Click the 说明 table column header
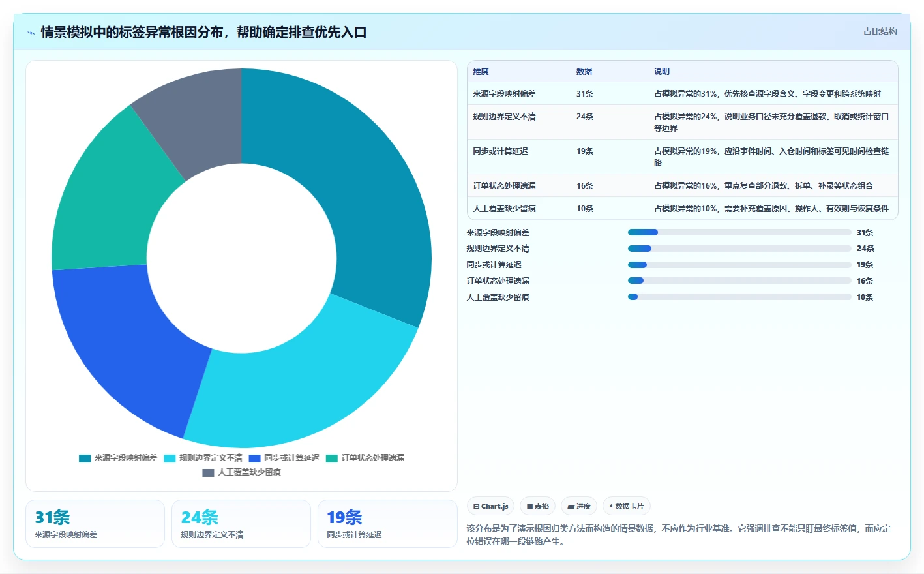924x574 pixels. click(x=662, y=72)
